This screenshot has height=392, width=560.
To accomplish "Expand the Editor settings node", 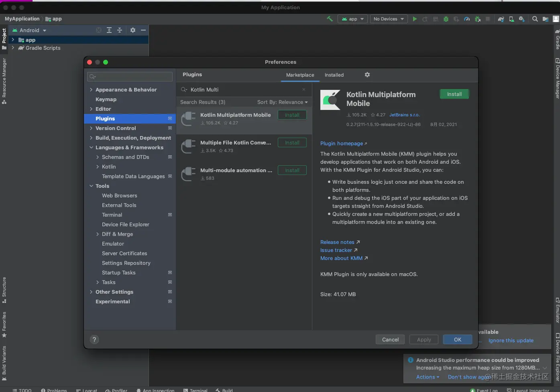I will (x=91, y=109).
